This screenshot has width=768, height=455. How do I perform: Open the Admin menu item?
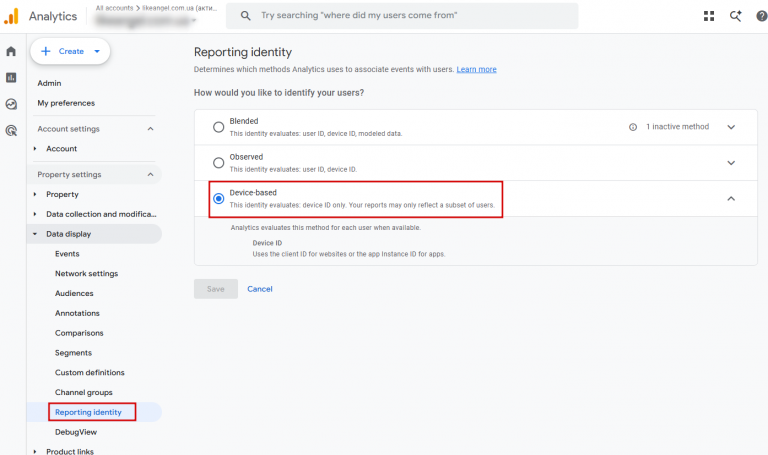pos(49,83)
